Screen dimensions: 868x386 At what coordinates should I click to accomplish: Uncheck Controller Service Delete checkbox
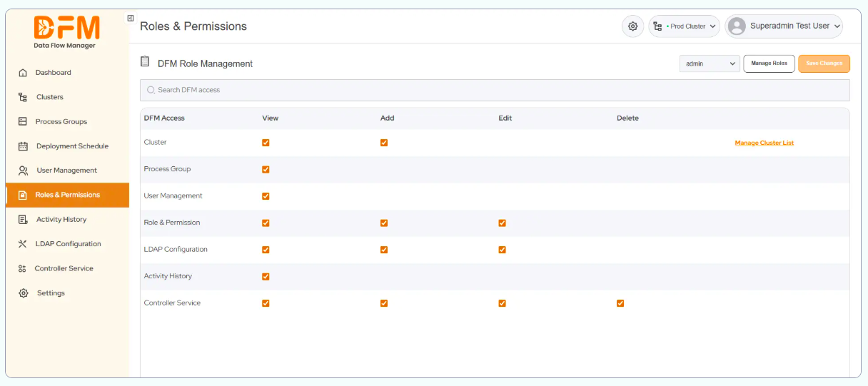[x=620, y=303]
